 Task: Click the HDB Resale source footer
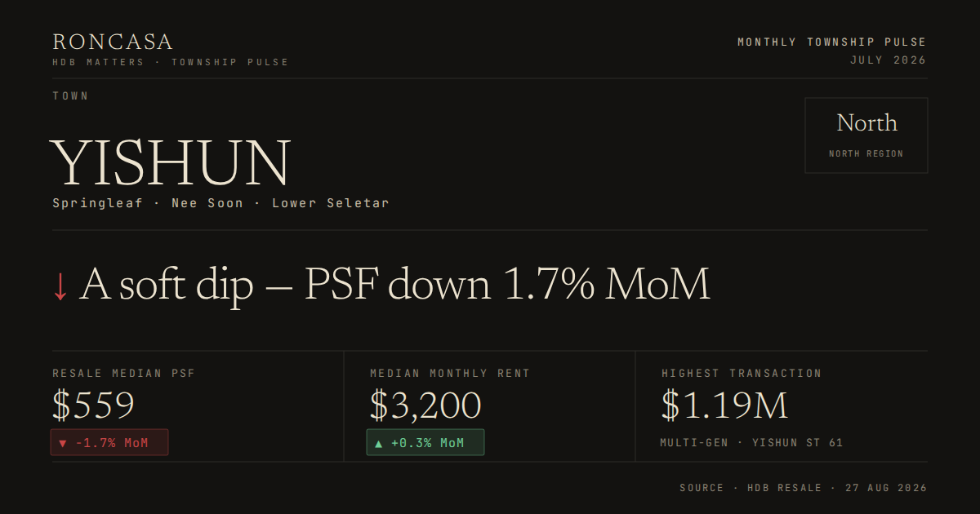click(804, 488)
